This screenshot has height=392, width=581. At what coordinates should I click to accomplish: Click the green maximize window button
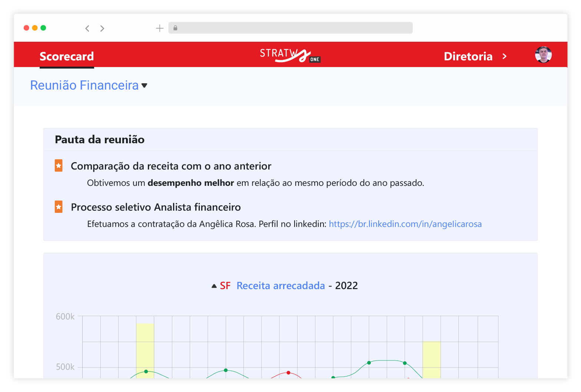coord(43,28)
